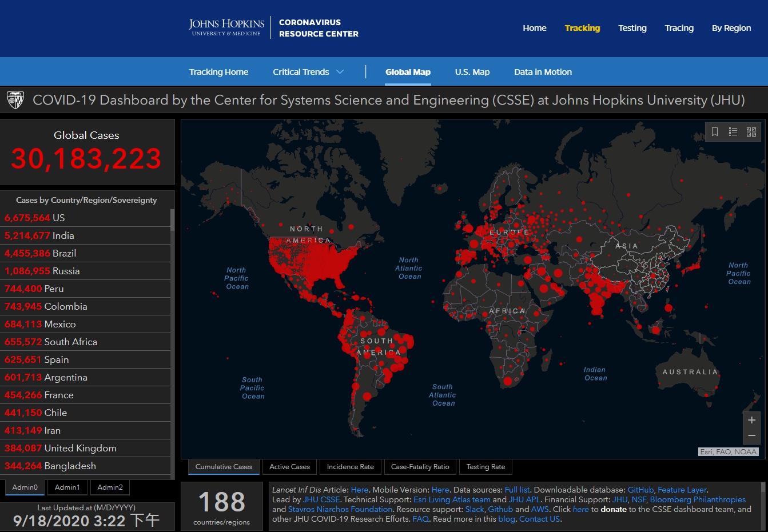Switch map to Incidence Rate
This screenshot has width=768, height=532.
tap(351, 467)
